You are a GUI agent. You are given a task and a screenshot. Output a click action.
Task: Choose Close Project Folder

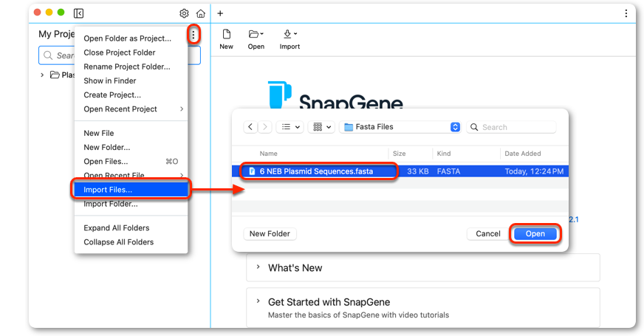(x=131, y=52)
